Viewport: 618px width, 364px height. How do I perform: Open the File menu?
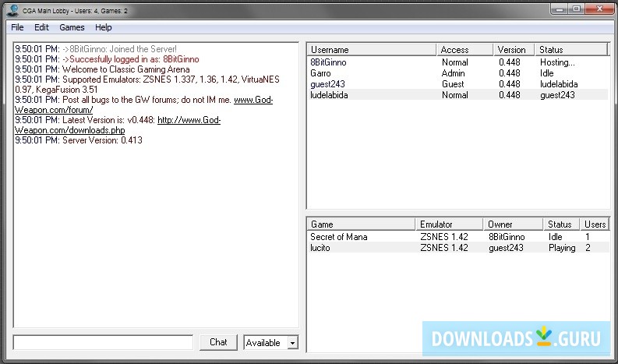(17, 27)
